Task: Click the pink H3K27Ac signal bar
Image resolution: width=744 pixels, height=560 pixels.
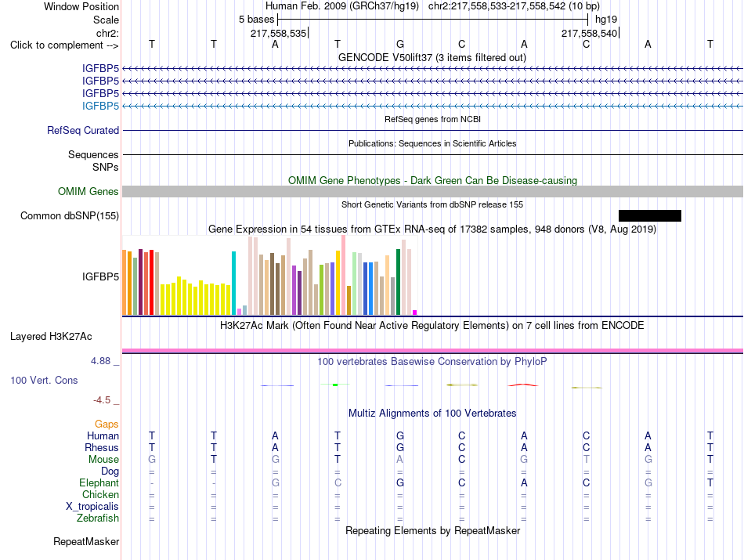Action: click(x=432, y=351)
